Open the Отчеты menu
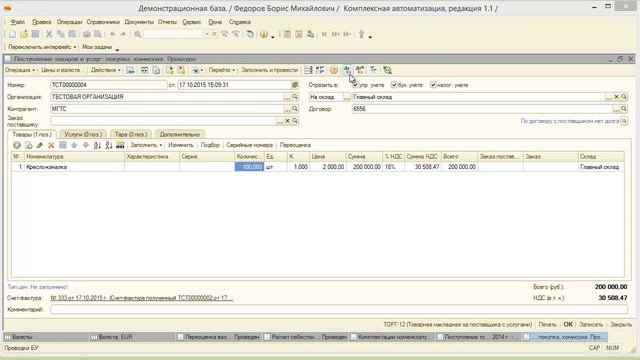Viewport: 640px width, 360px height. coord(167,22)
